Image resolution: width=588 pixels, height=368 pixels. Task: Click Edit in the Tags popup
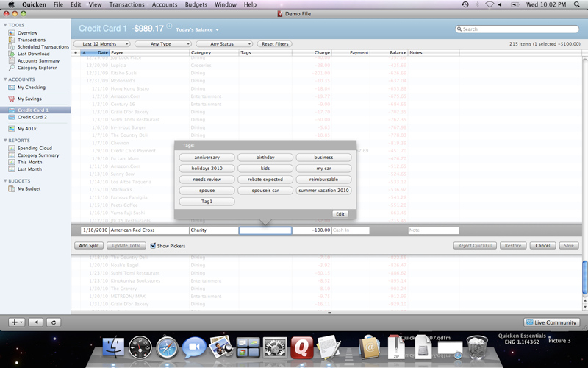pyautogui.click(x=340, y=214)
